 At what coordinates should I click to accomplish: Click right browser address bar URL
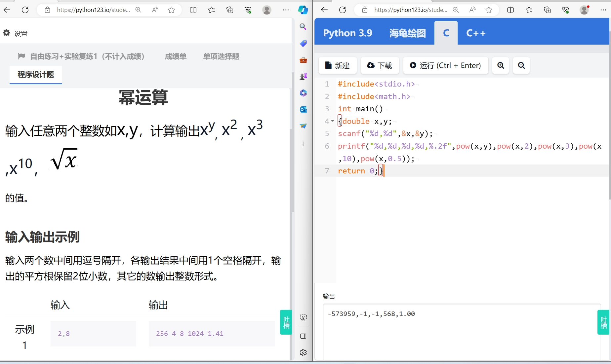[411, 10]
